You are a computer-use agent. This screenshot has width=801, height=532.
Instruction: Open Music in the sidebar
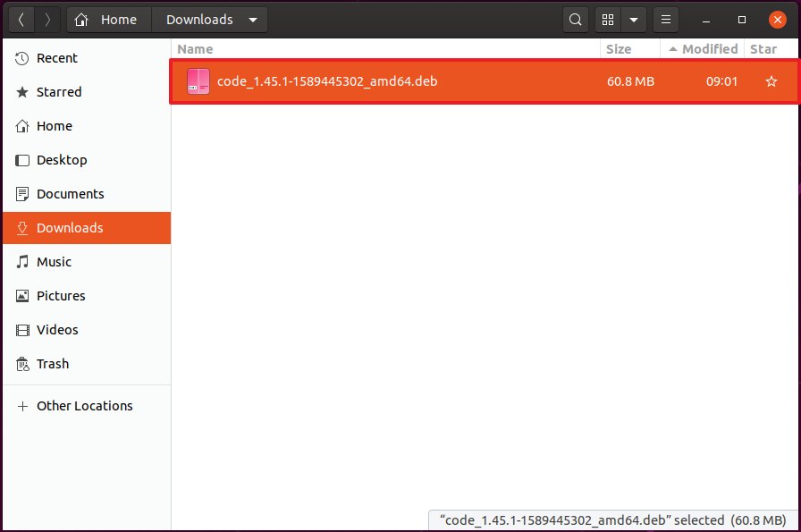point(87,262)
